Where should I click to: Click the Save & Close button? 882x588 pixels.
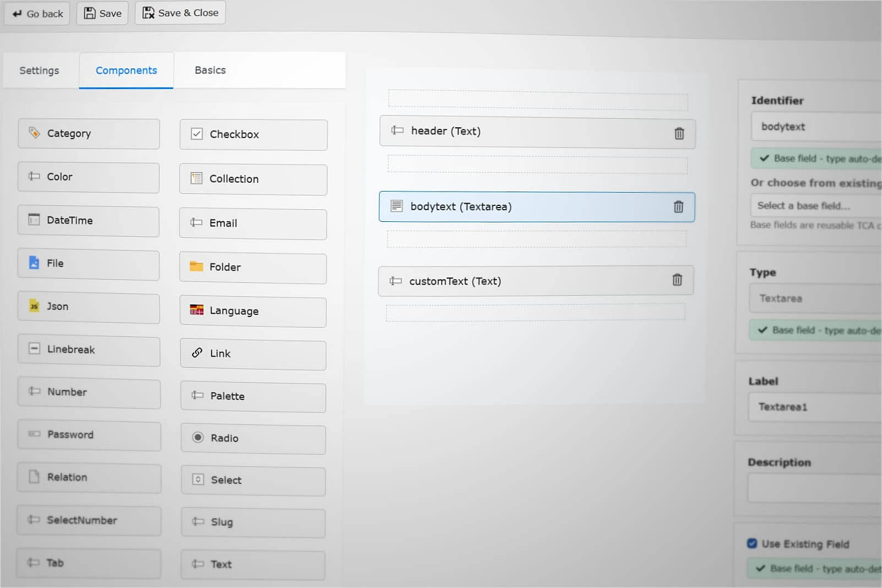point(180,13)
